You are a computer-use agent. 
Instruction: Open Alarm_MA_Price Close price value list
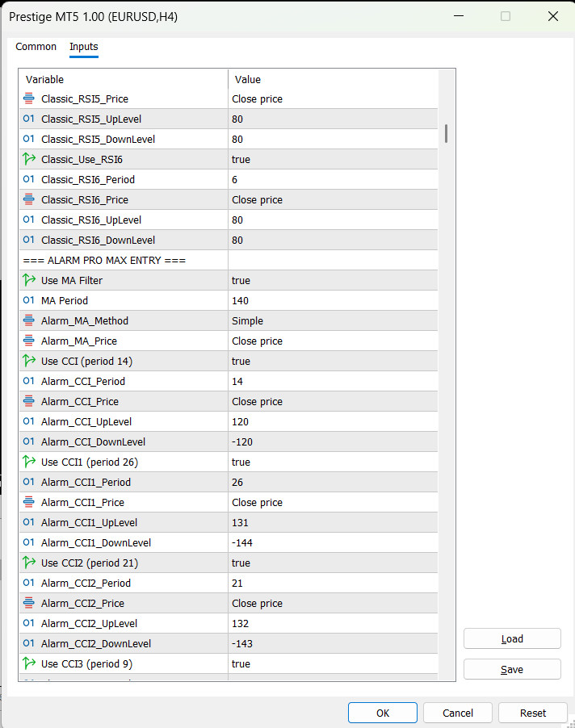tap(333, 341)
